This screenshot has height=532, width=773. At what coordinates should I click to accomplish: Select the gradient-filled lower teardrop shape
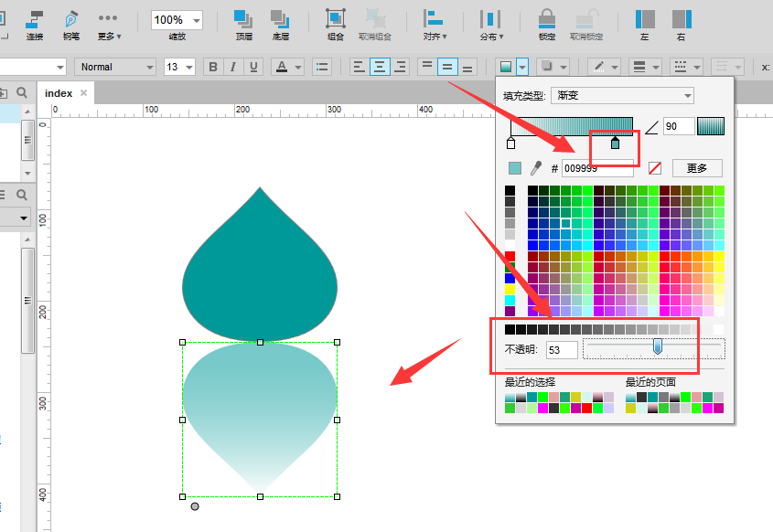[x=260, y=419]
